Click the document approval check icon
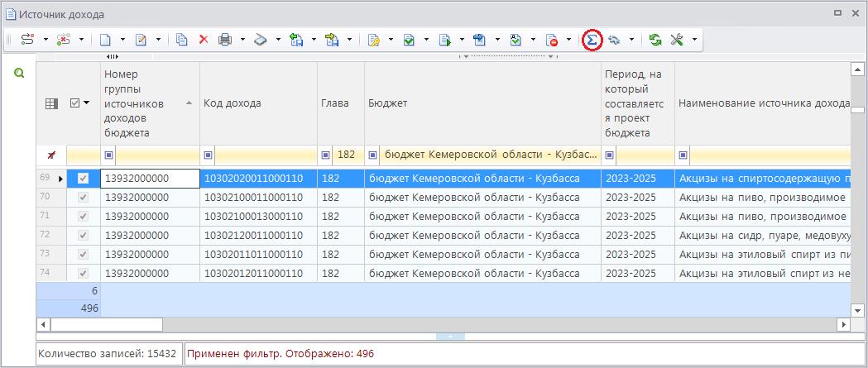The width and height of the screenshot is (868, 368). pyautogui.click(x=516, y=40)
